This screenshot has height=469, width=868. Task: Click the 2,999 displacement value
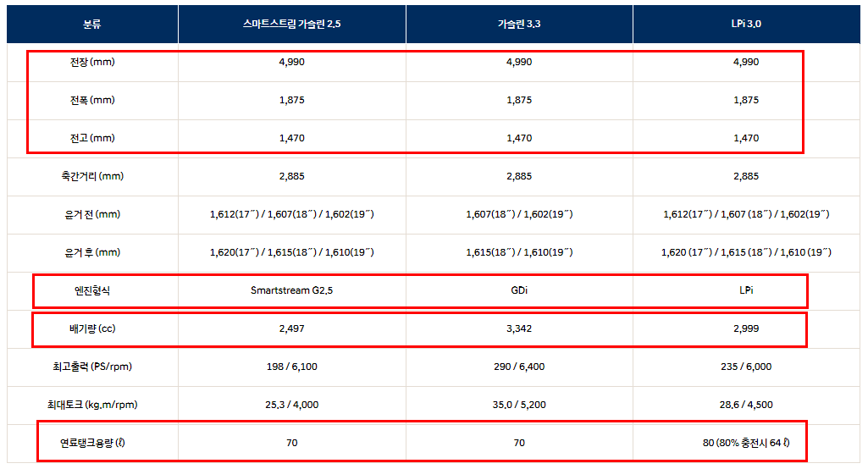click(746, 329)
